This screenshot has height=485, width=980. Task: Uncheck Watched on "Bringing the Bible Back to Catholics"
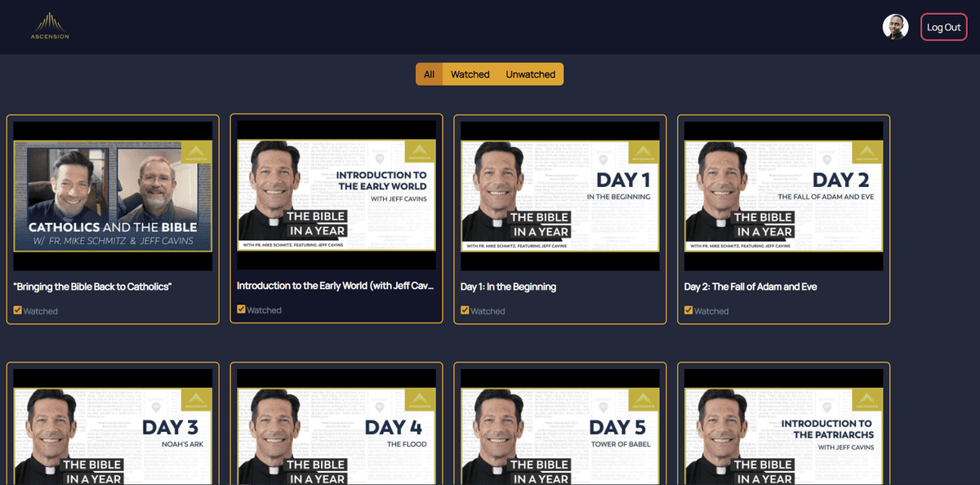(x=18, y=310)
